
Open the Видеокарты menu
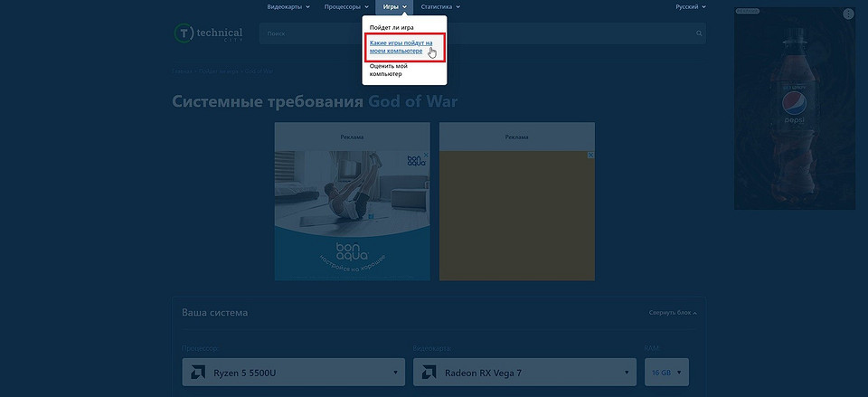coord(288,6)
